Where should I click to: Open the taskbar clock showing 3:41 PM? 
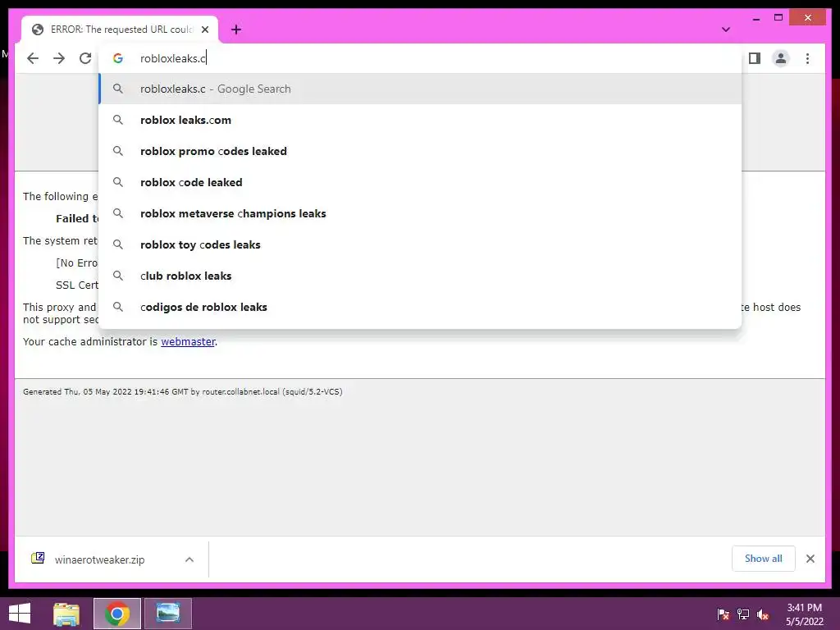click(804, 614)
